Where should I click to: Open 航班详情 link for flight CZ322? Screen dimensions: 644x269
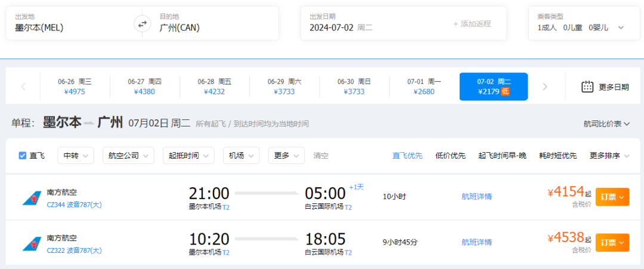click(476, 242)
